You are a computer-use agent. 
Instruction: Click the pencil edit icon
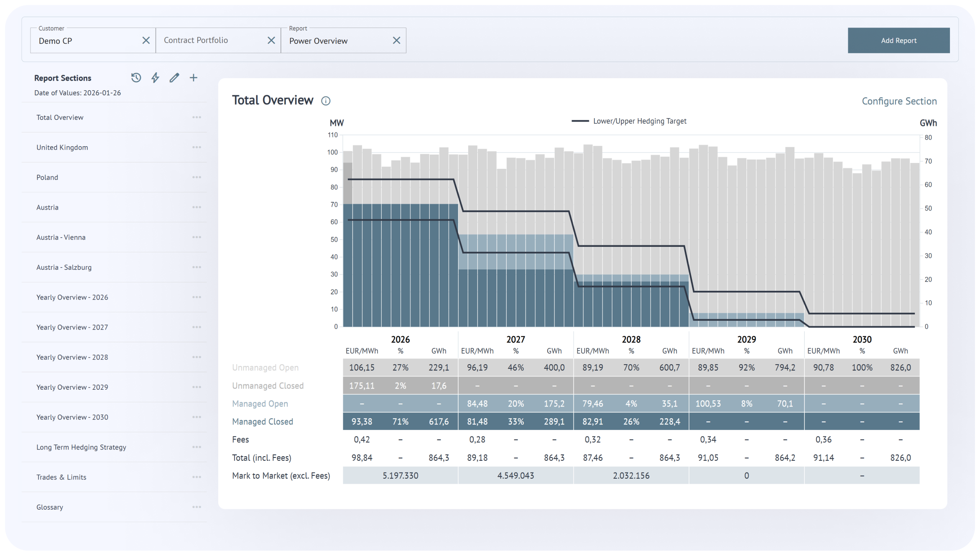(x=174, y=78)
